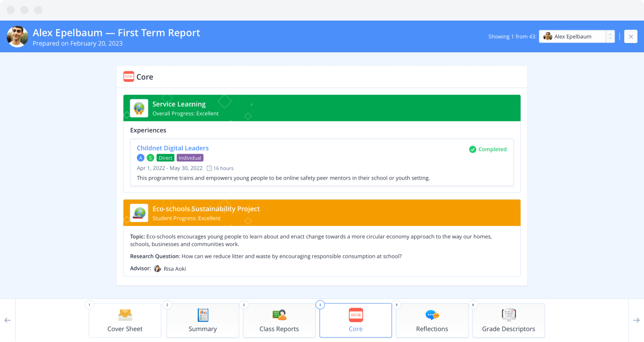The height and width of the screenshot is (342, 644).
Task: Advance with the right arrow button
Action: click(636, 320)
